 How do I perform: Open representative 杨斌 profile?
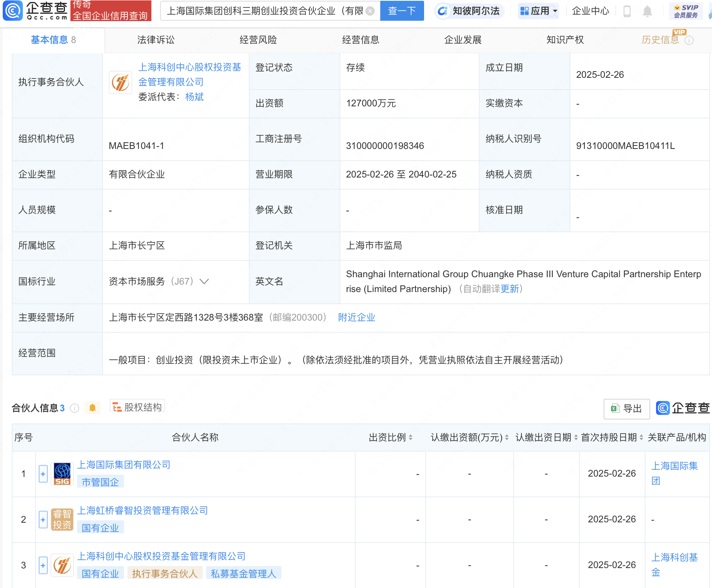(x=194, y=97)
